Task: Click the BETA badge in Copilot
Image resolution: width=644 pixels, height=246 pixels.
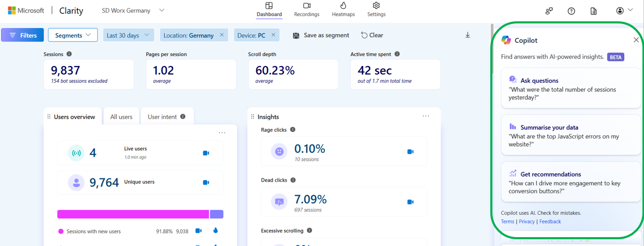Action: (x=616, y=57)
